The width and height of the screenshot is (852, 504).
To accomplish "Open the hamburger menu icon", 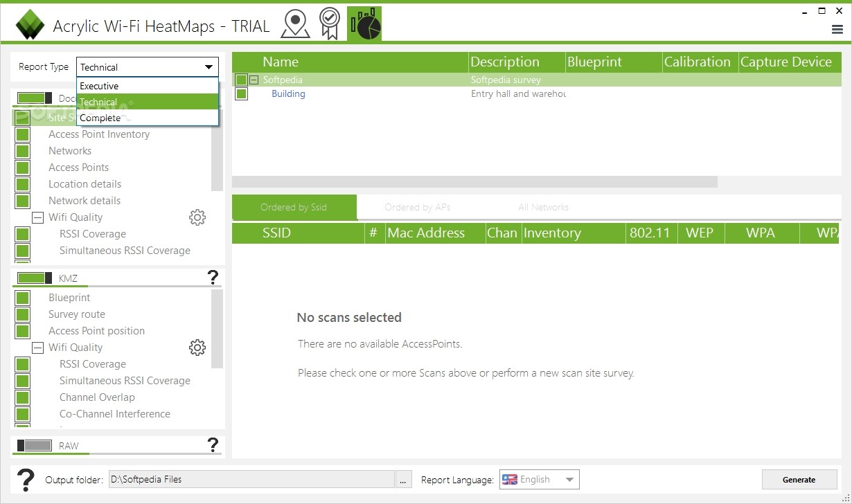I will point(837,30).
